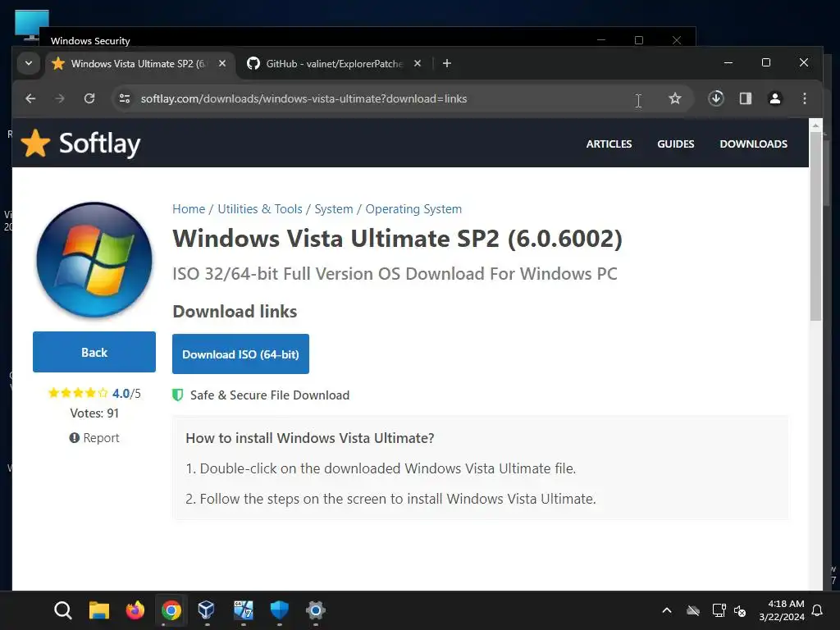The image size is (840, 630).
Task: Expand the tab search dropdown
Action: pos(29,64)
